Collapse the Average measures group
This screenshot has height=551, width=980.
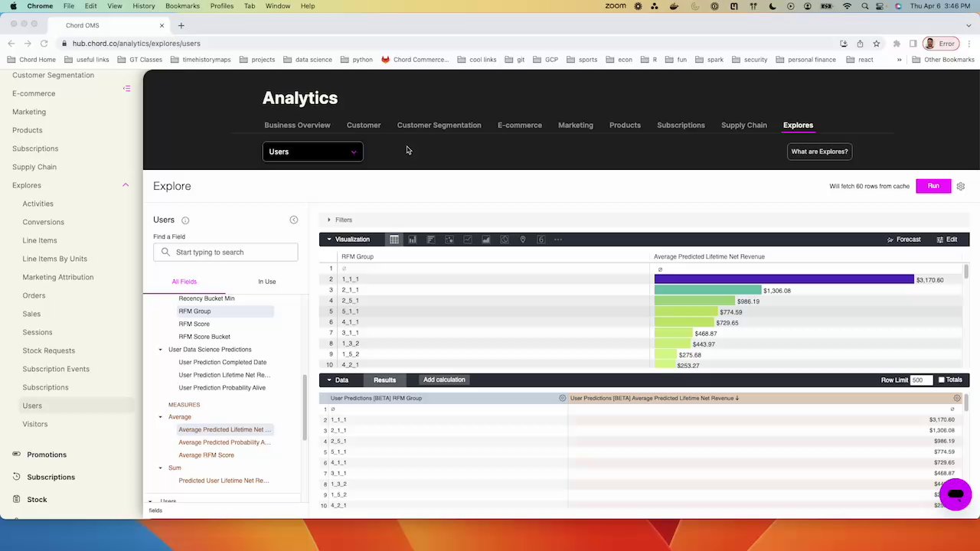click(x=160, y=417)
